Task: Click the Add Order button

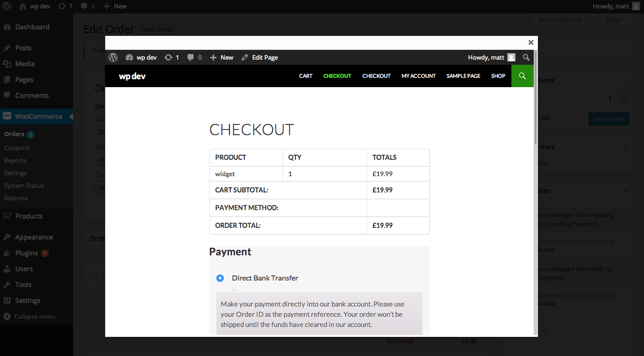Action: [158, 29]
